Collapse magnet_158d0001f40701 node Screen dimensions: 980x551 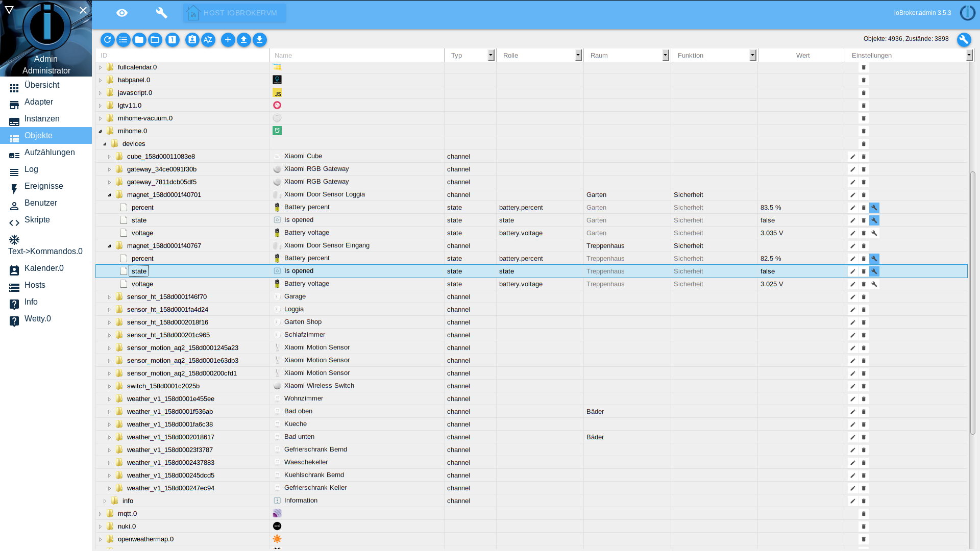110,195
